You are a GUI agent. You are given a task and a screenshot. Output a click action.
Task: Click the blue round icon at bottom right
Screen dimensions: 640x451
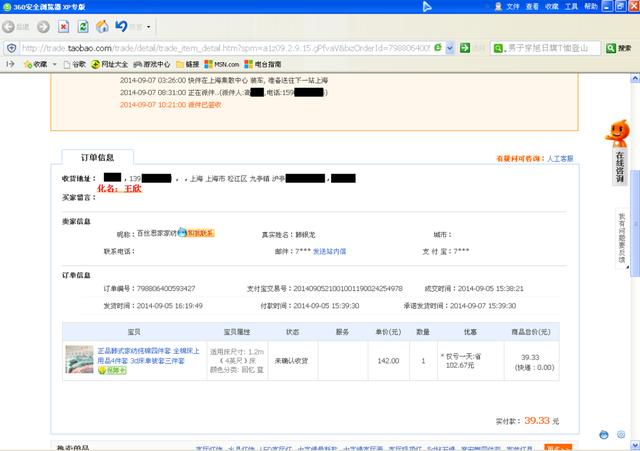604,435
